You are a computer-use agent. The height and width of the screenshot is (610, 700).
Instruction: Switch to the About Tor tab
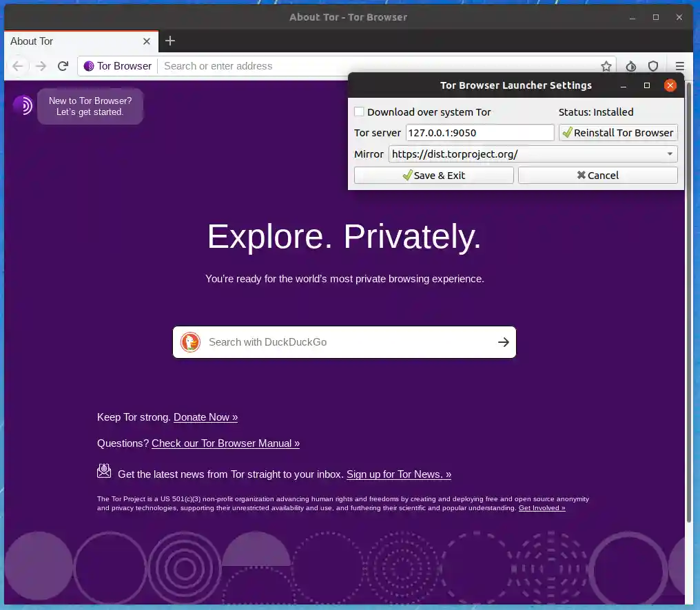(32, 41)
